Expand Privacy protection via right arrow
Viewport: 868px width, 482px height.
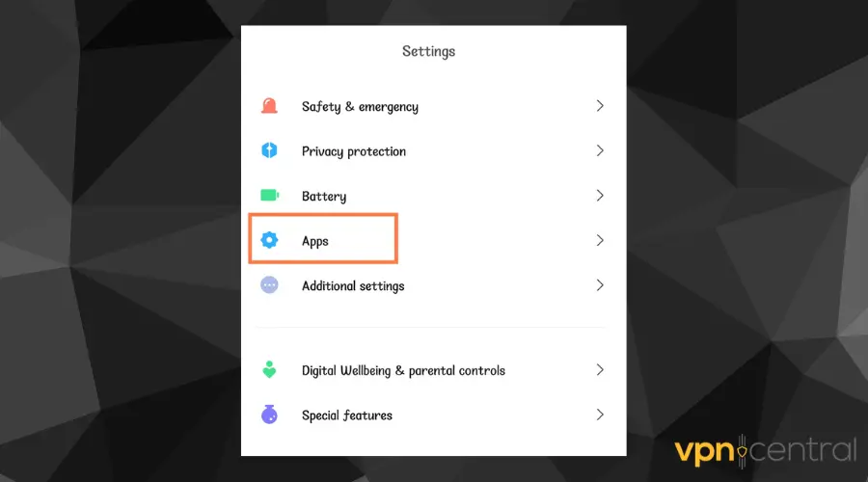[600, 150]
